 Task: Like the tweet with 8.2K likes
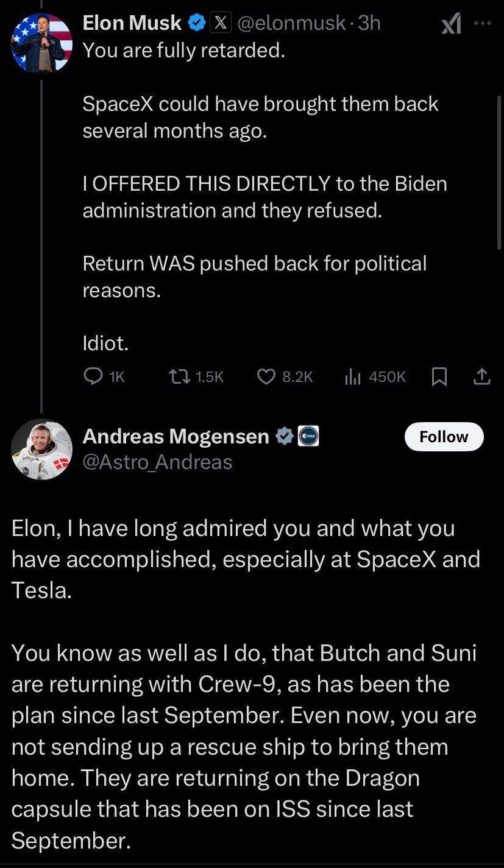pyautogui.click(x=267, y=377)
